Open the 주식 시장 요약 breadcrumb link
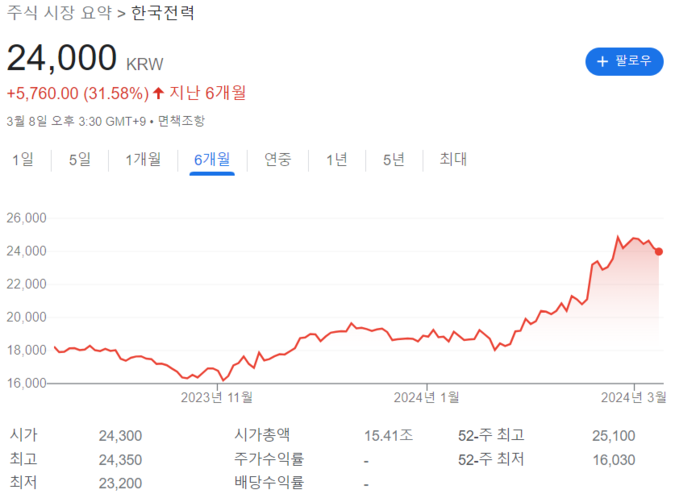Viewport: 700px width, 498px height. [x=59, y=12]
